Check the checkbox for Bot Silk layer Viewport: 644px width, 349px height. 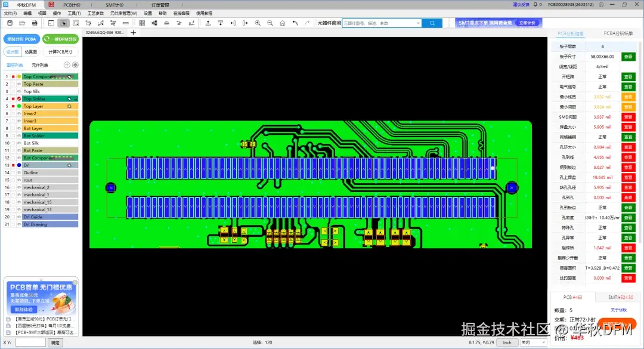coord(13,143)
